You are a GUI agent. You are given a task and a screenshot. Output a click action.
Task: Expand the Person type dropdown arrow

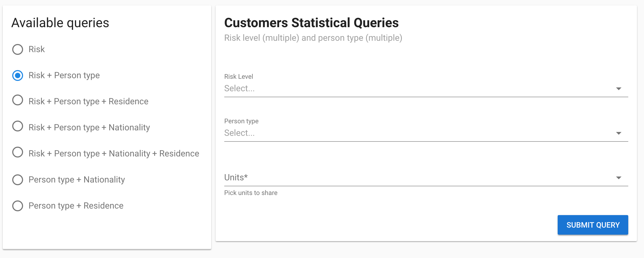(x=618, y=133)
